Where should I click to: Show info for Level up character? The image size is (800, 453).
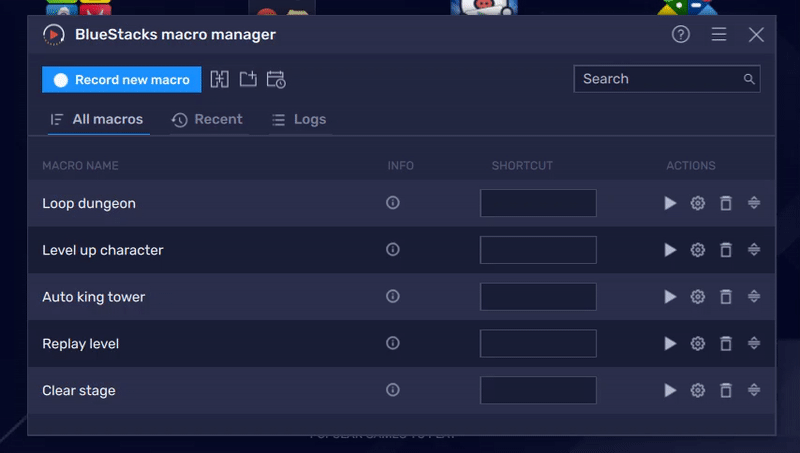[392, 249]
